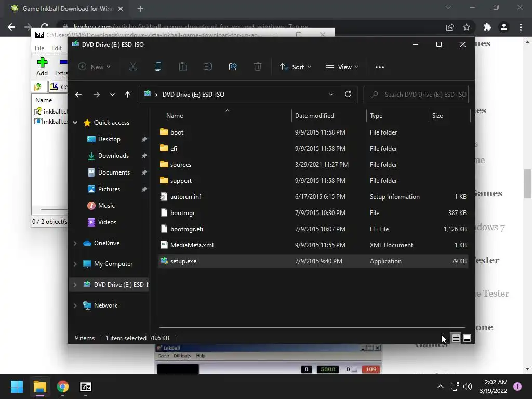Go back with Explorer back arrow
Image resolution: width=532 pixels, height=399 pixels.
78,95
